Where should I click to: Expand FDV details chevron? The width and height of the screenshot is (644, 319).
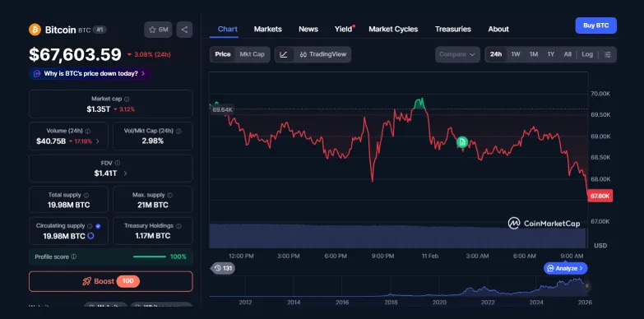click(x=125, y=173)
